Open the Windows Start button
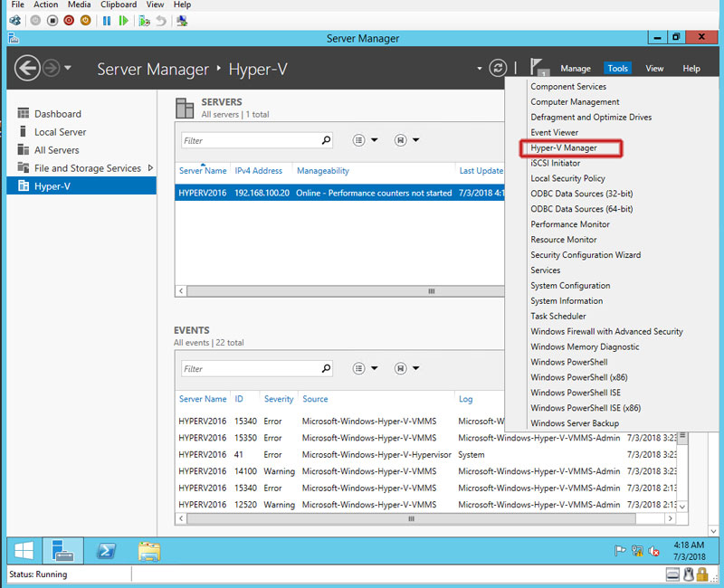Image resolution: width=724 pixels, height=588 pixels. pos(24,551)
